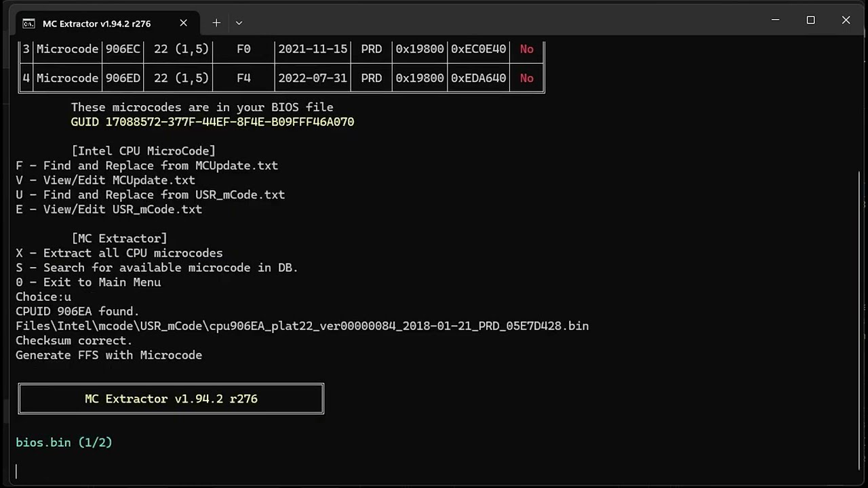Minimize the terminal window
Screen dimensions: 868x488
[775, 20]
